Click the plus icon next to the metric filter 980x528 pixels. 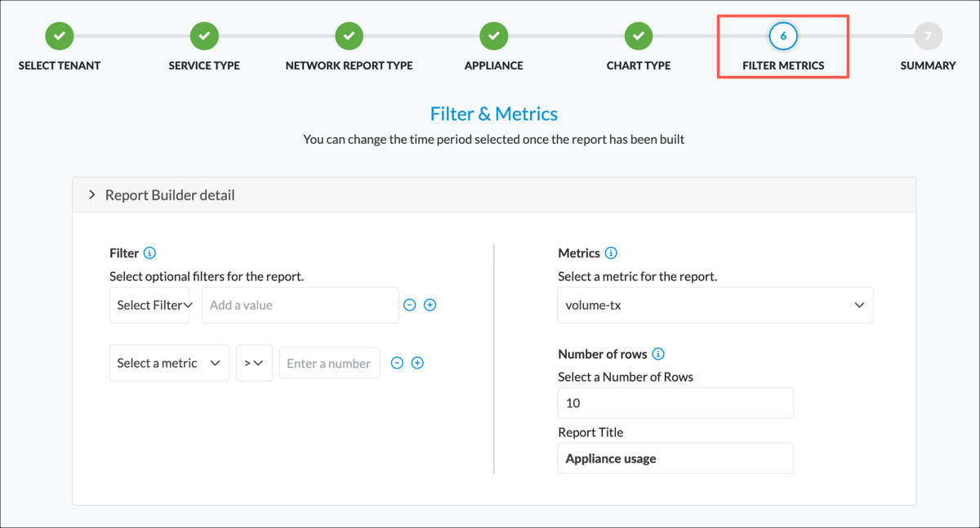[417, 362]
